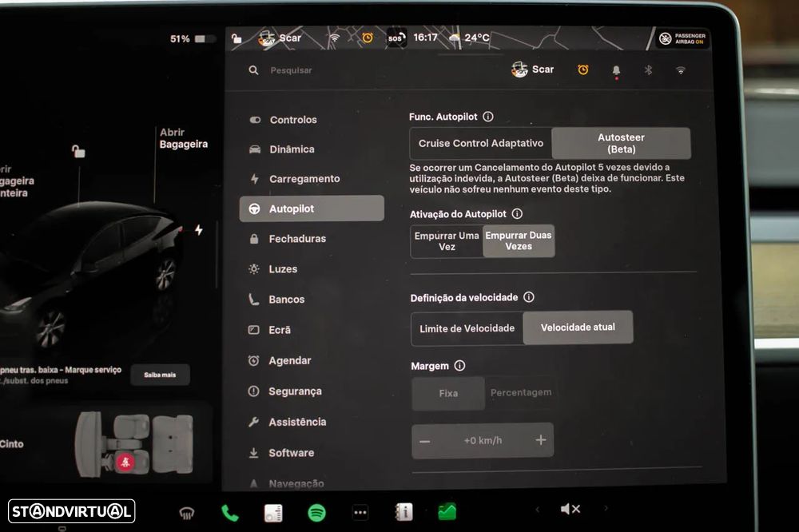Tap the charge port lightning icon on the car

click(199, 230)
